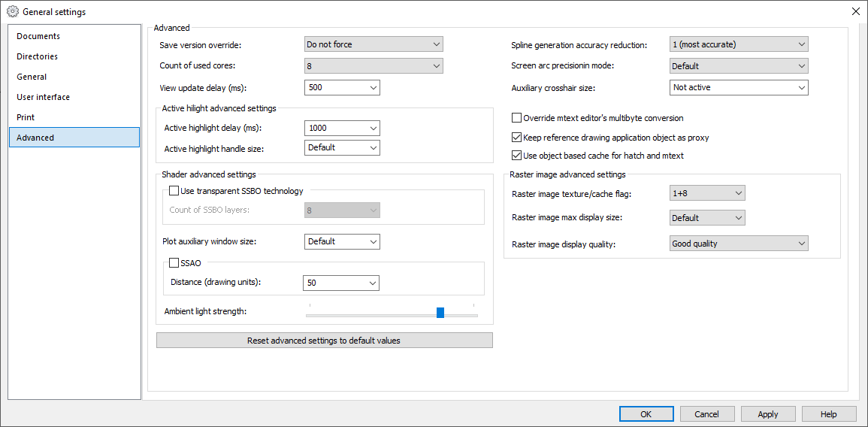Enable Override mtext editor's multibyte conversion
This screenshot has height=427, width=868.
pos(516,117)
